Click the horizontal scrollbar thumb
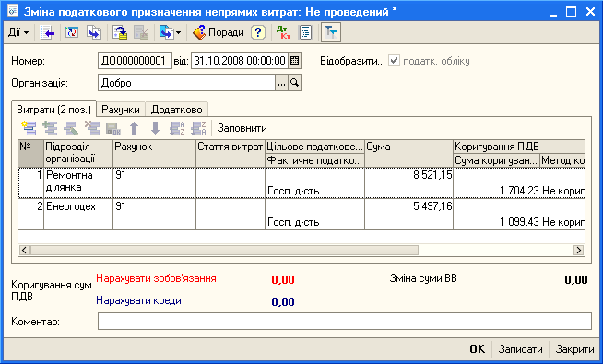Screen dimensions: 603x364 coord(224,251)
